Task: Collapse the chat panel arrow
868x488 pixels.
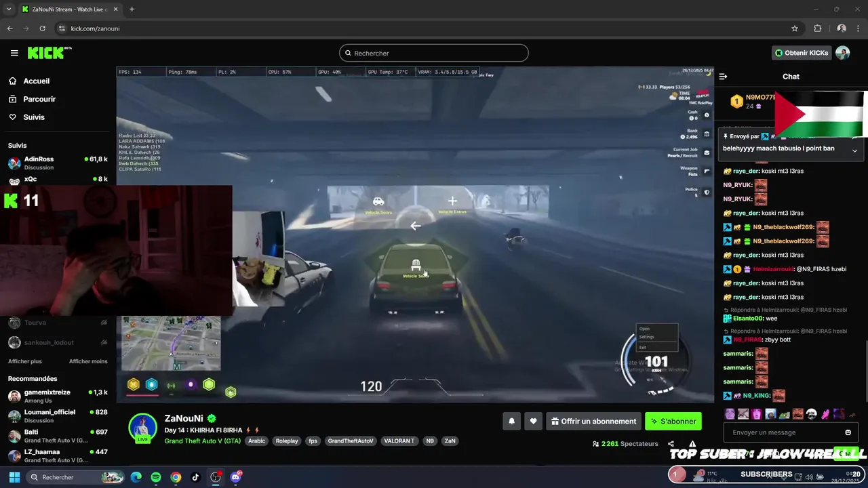Action: tap(723, 77)
